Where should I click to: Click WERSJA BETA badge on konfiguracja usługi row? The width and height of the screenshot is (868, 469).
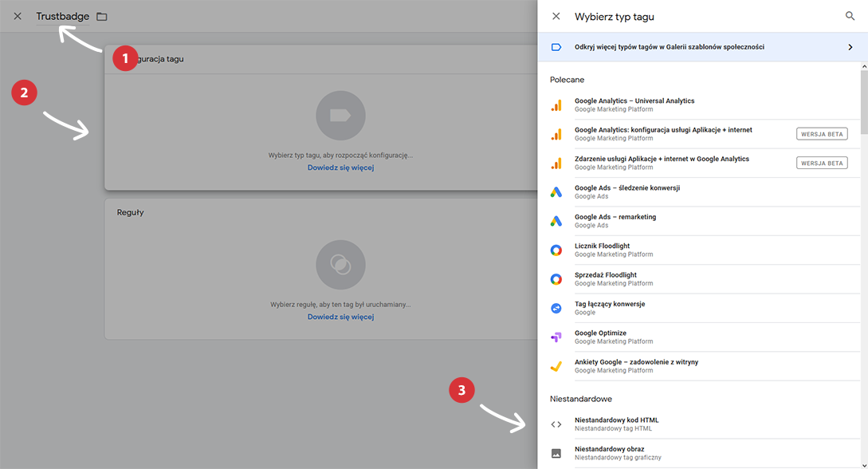tap(822, 134)
